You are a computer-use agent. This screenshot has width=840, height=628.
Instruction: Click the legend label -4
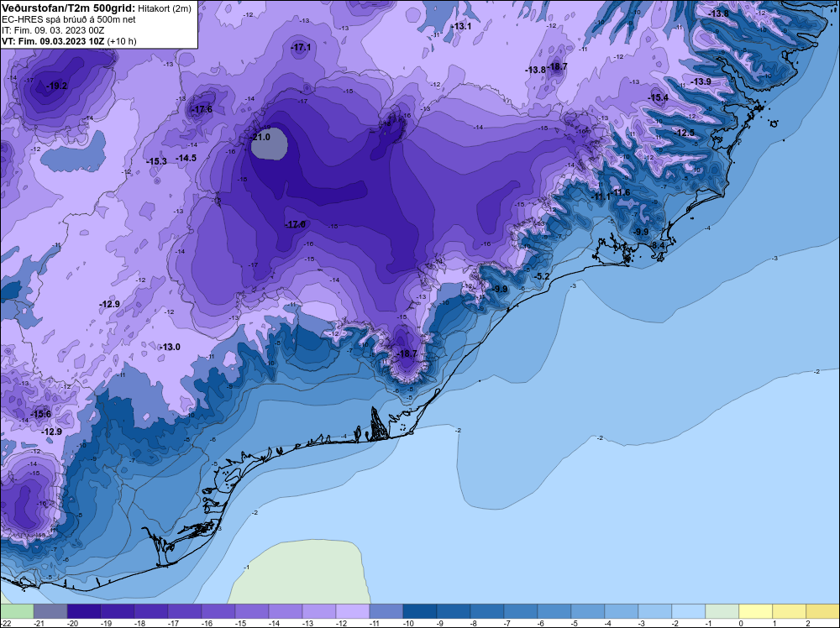(608, 623)
